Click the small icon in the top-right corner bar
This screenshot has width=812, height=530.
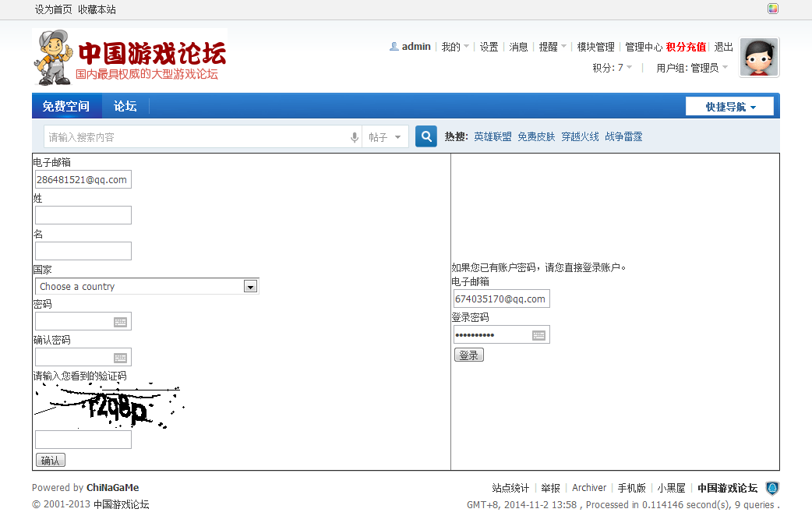[773, 8]
